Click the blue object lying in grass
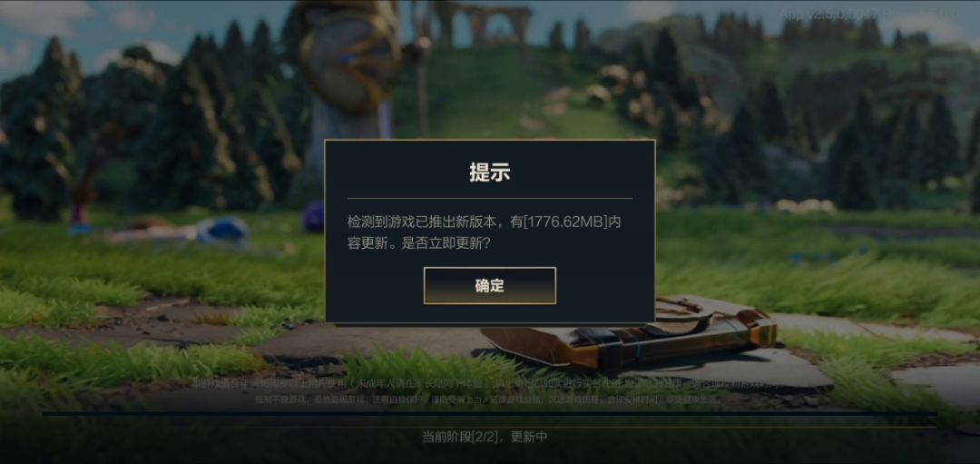 pyautogui.click(x=222, y=230)
